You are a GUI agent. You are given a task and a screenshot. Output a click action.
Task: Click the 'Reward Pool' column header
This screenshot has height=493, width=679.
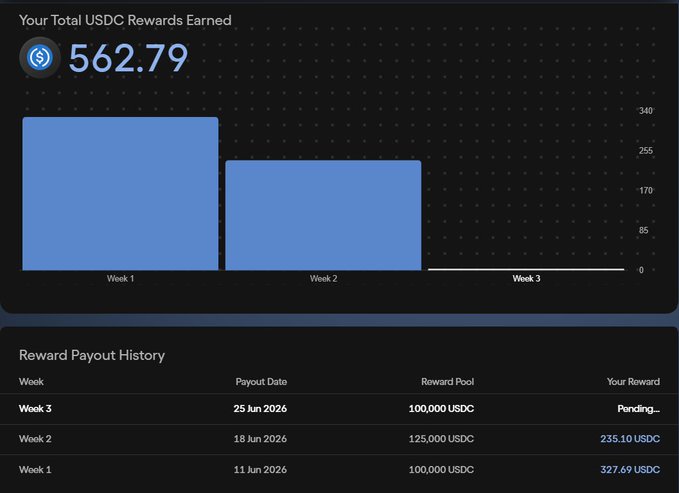(447, 382)
